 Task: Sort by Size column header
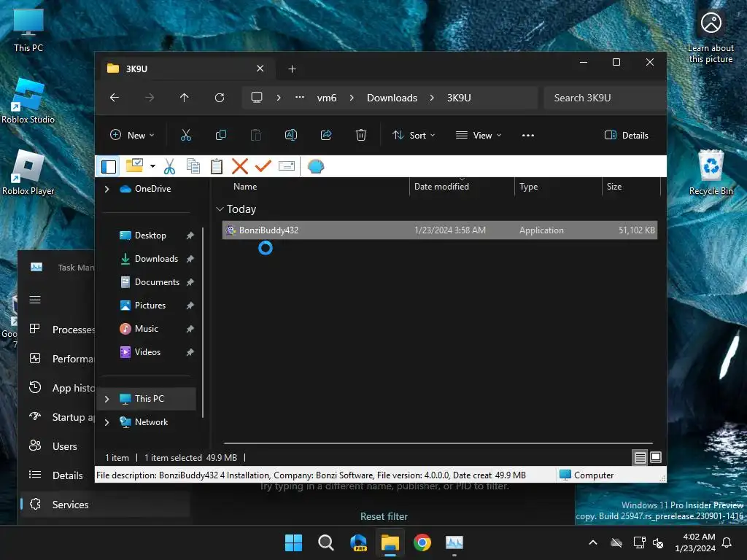pyautogui.click(x=614, y=187)
